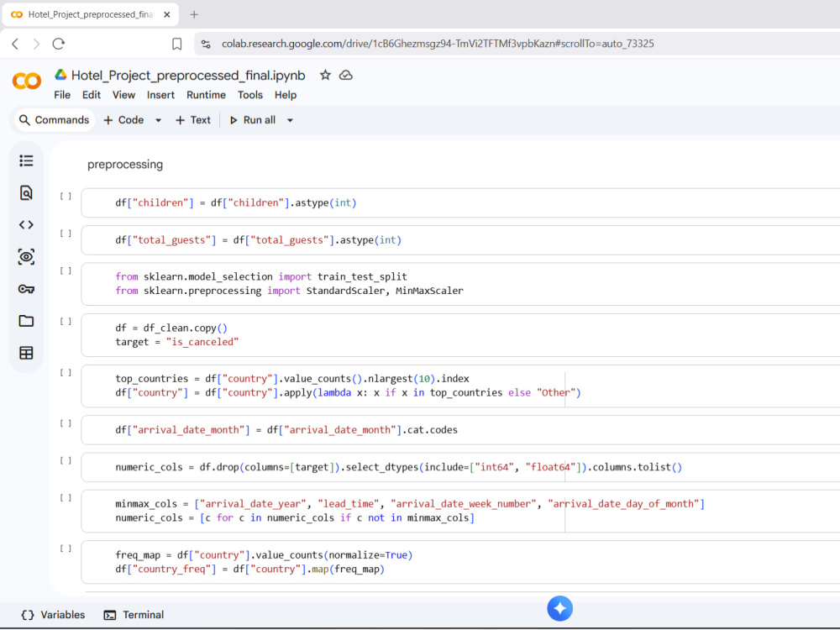This screenshot has width=840, height=630.
Task: Open the Runtime menu
Action: (x=207, y=95)
